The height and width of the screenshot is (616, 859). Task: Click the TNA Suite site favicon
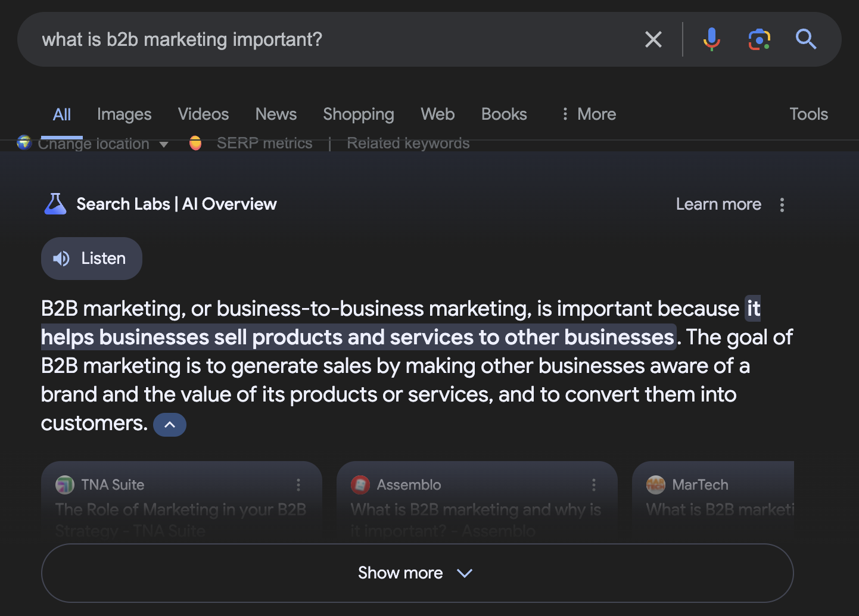(x=65, y=485)
